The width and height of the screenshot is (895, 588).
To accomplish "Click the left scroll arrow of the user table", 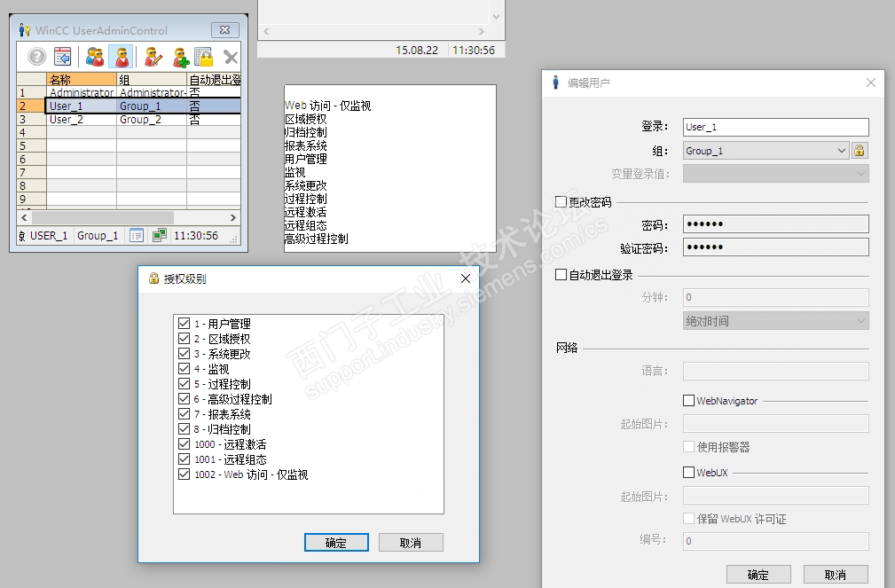I will [24, 217].
